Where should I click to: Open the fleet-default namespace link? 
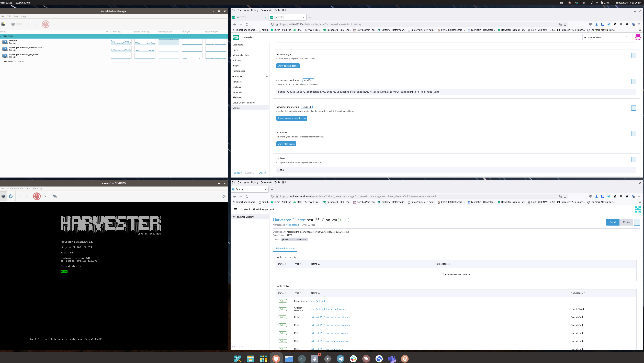[x=292, y=225]
